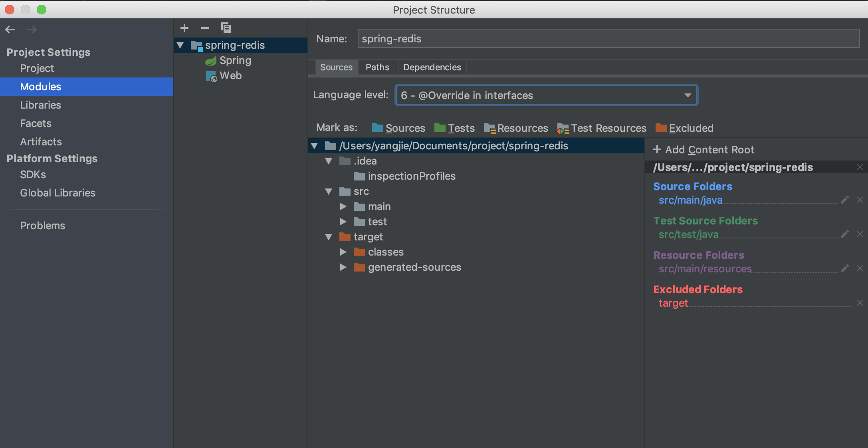Viewport: 868px width, 448px height.
Task: Remove target from excluded folders
Action: click(x=860, y=303)
